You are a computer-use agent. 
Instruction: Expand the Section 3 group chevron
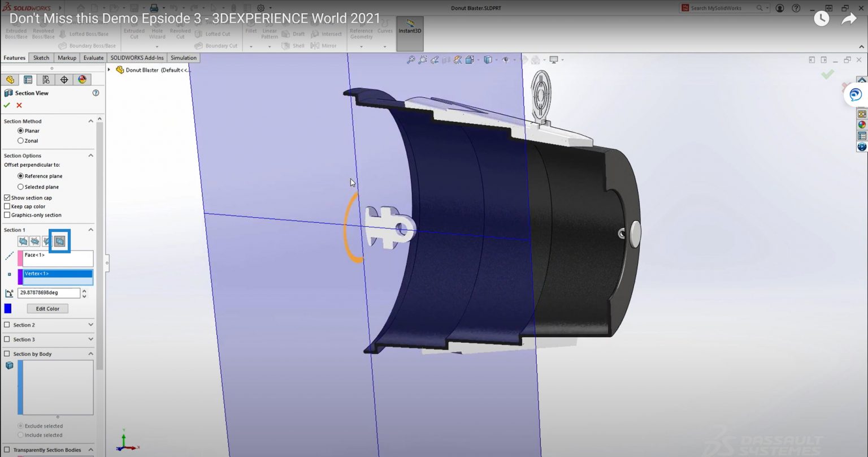coord(90,339)
